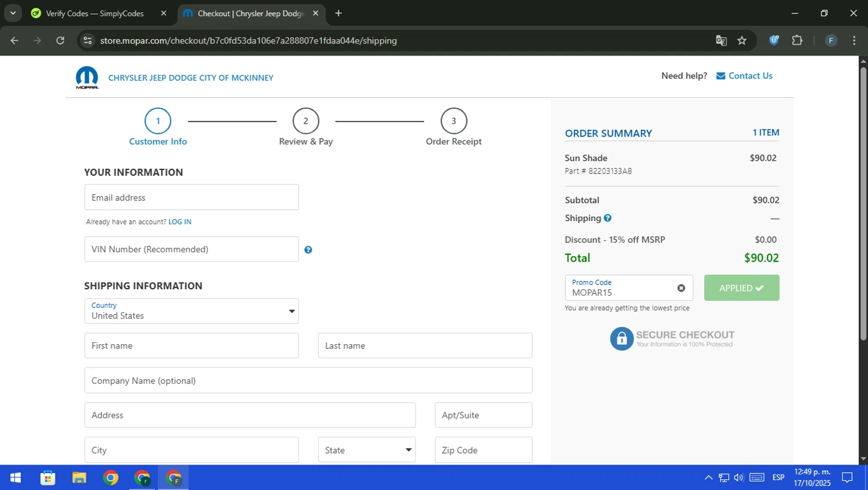Click the Email address field

point(192,197)
